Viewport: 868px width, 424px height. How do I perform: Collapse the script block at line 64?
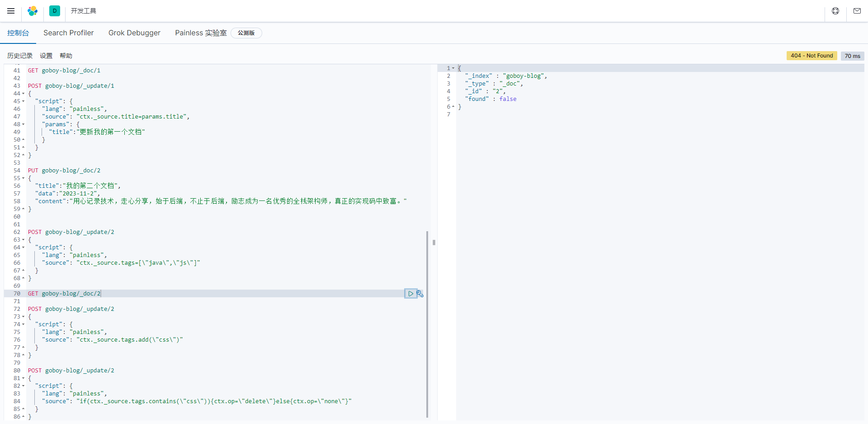24,248
